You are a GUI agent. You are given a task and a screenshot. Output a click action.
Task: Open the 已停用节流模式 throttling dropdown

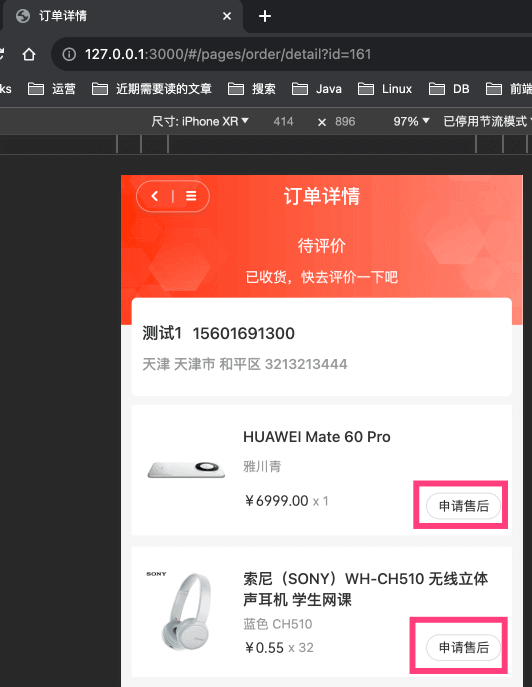[487, 121]
